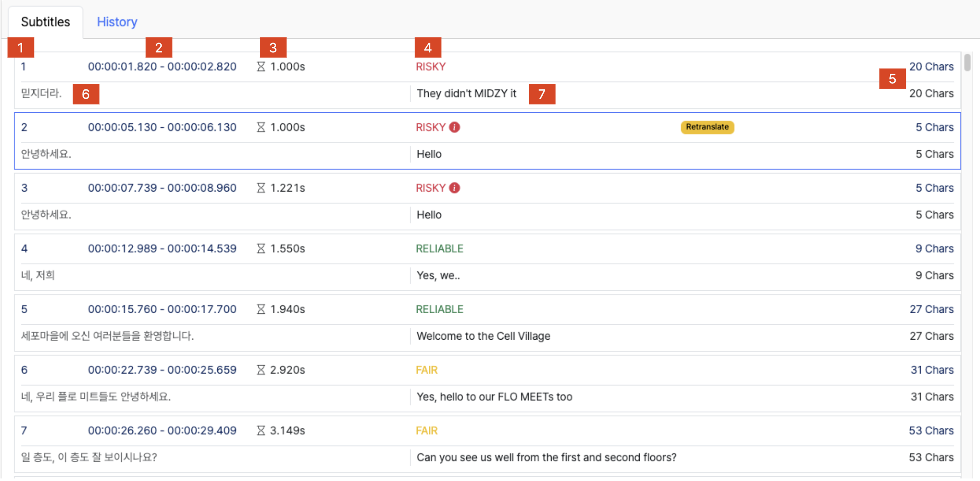Screen dimensions: 980x481
Task: Click the blue "31 Chars" count in subtitle 6
Action: pyautogui.click(x=932, y=370)
